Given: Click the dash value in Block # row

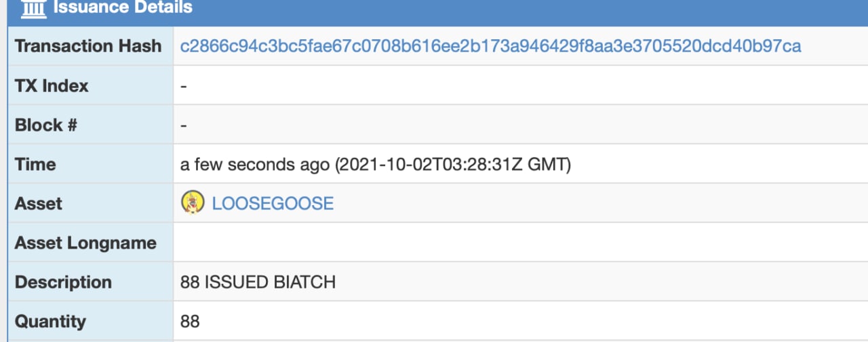Looking at the screenshot, I should point(184,126).
